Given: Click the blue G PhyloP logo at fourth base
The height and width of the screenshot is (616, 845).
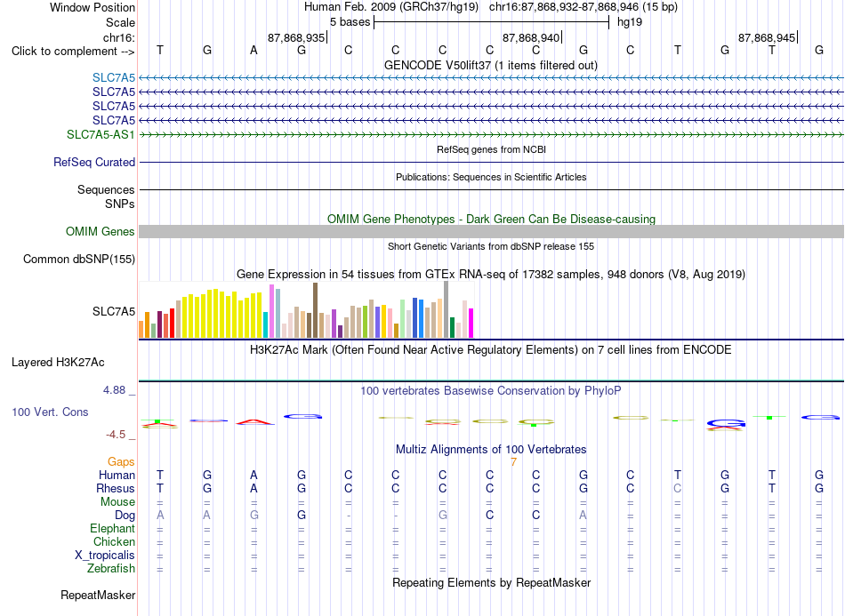Looking at the screenshot, I should click(302, 416).
